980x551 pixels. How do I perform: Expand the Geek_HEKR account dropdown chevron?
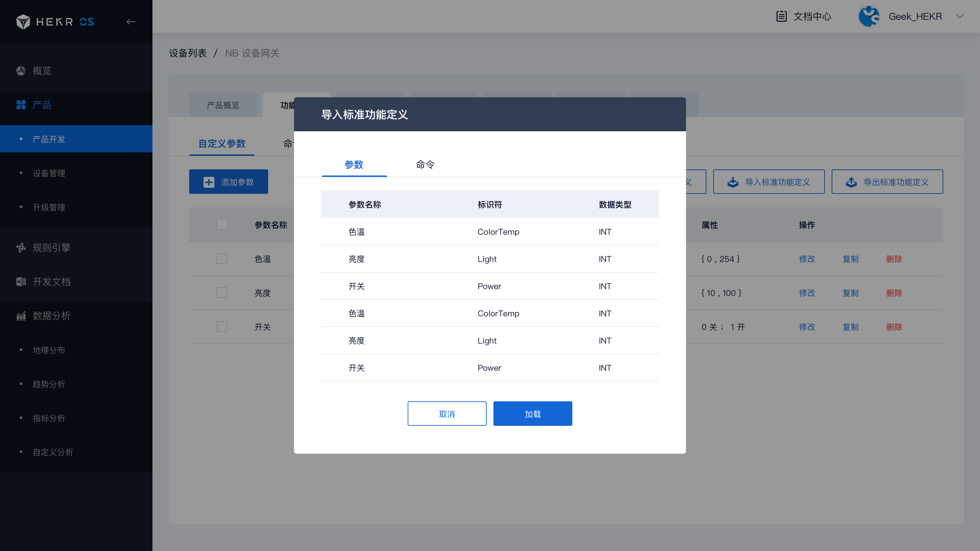tap(960, 16)
